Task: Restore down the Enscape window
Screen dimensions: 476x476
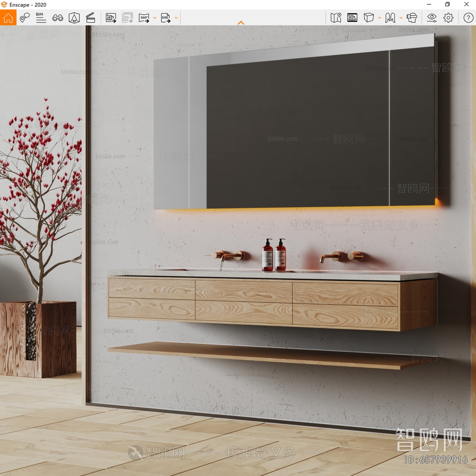Action: click(x=447, y=4)
